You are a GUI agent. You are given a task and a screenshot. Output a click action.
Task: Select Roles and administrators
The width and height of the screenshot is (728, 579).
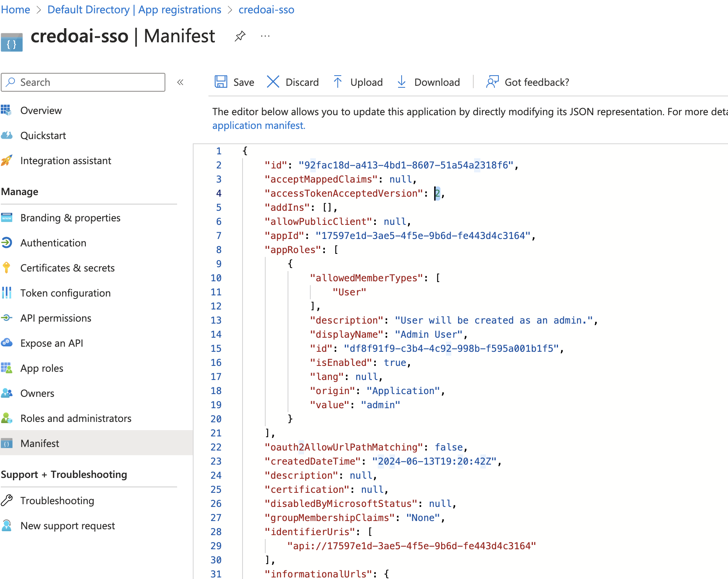pyautogui.click(x=76, y=418)
